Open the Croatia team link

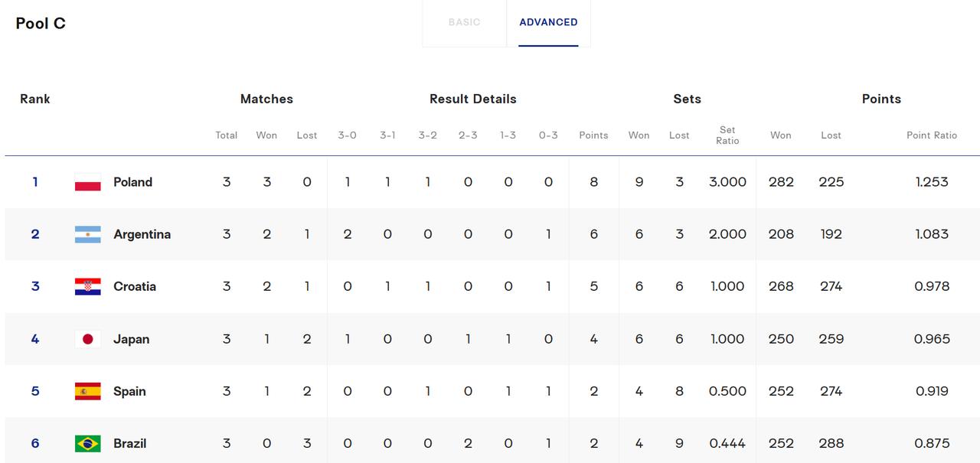135,286
